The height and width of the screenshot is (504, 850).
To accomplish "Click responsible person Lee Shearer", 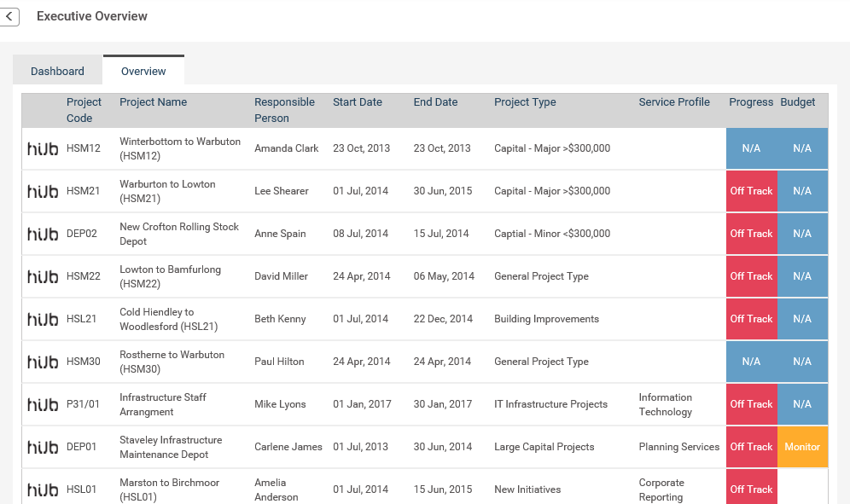I will pyautogui.click(x=282, y=191).
